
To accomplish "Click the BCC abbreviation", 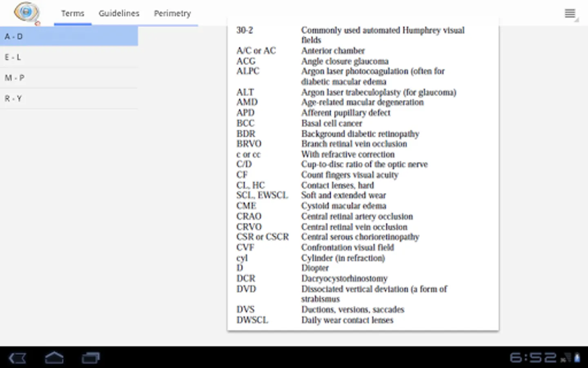I will 245,123.
